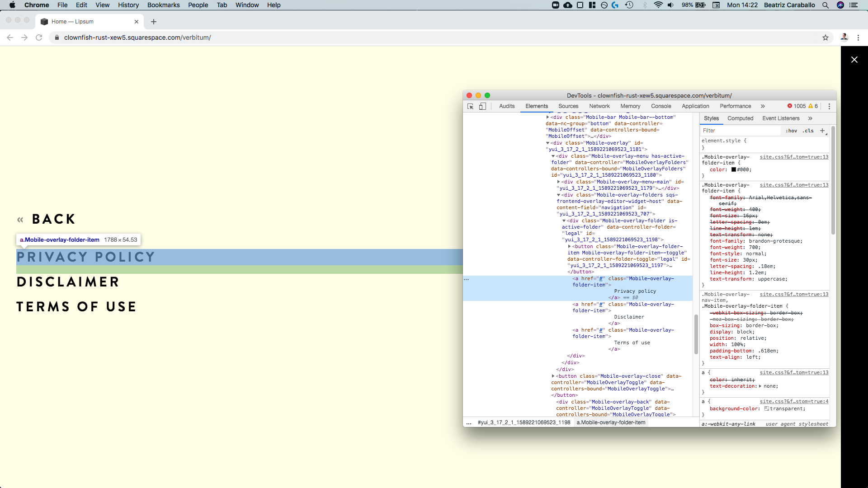Image resolution: width=868 pixels, height=488 pixels.
Task: Toggle the device toolbar icon in DevTools
Action: [x=482, y=106]
